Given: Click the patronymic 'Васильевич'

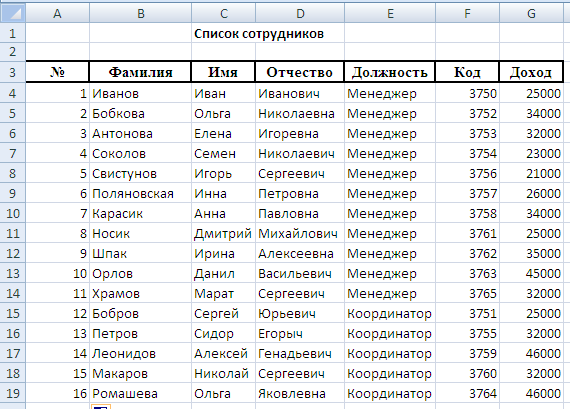Looking at the screenshot, I should point(300,273).
